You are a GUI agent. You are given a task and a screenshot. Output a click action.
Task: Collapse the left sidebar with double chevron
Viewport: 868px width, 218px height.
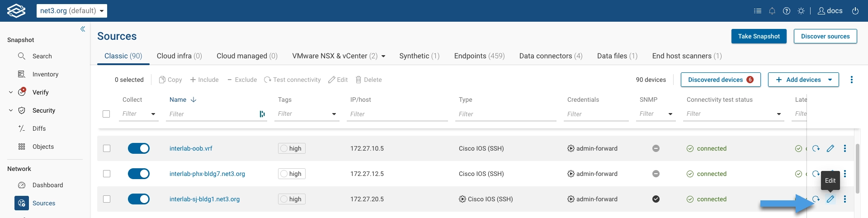point(83,29)
